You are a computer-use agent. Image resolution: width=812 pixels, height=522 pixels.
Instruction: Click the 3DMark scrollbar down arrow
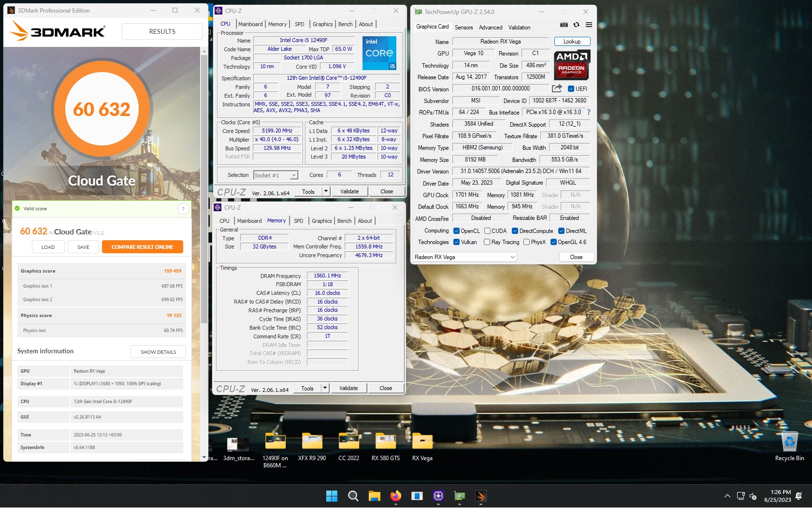tap(204, 458)
